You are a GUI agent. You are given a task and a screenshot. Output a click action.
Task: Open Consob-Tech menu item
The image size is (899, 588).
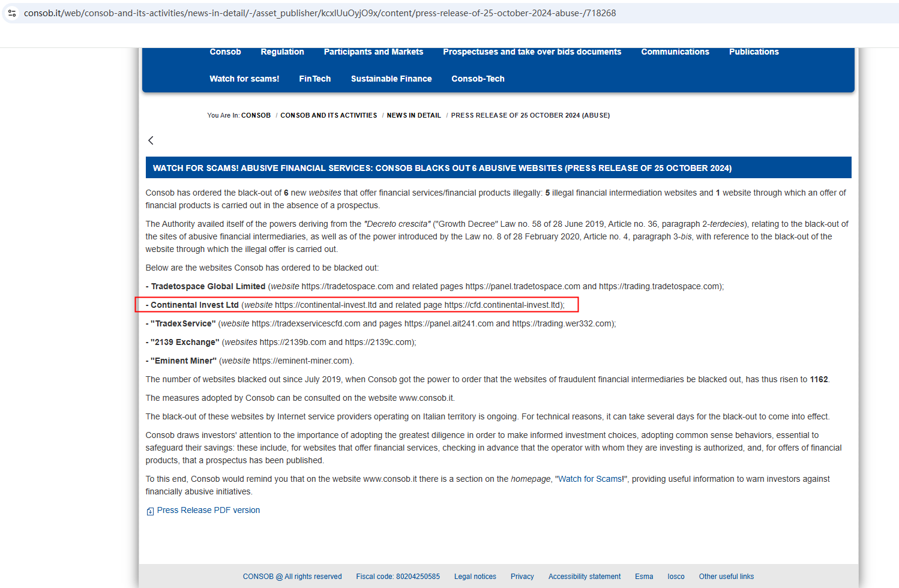(478, 79)
